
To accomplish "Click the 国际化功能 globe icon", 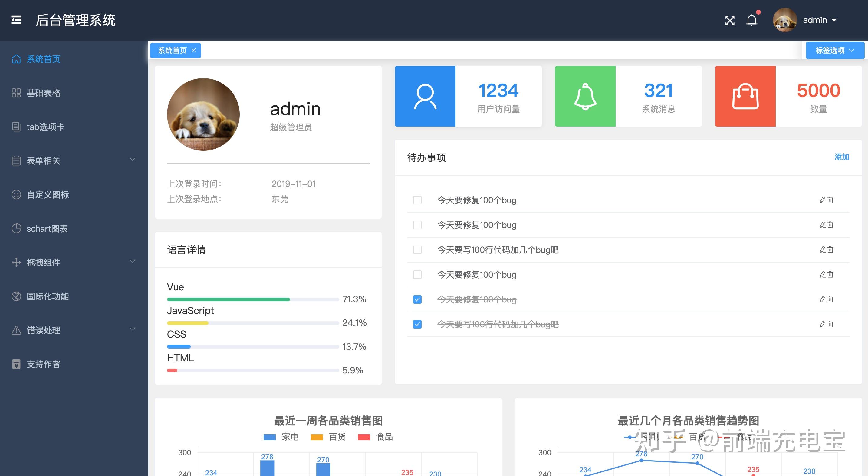I will (x=17, y=297).
